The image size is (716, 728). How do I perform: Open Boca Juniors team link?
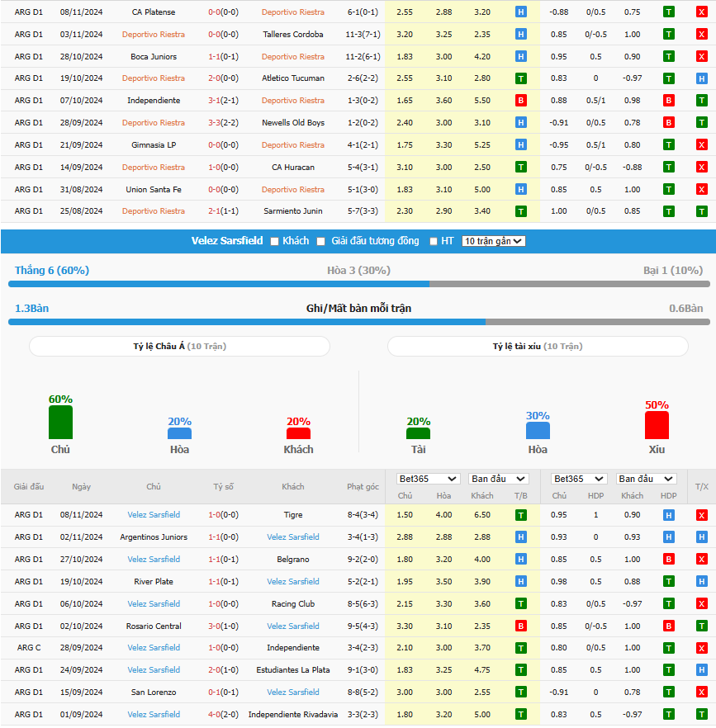point(154,57)
